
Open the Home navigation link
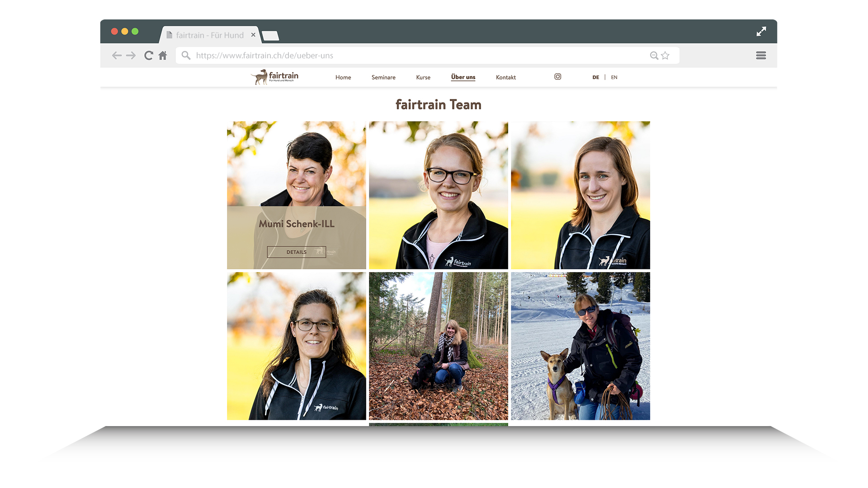click(343, 77)
